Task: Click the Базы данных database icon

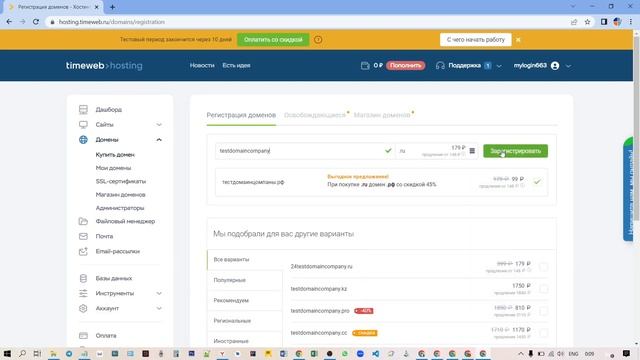Action: (x=83, y=278)
